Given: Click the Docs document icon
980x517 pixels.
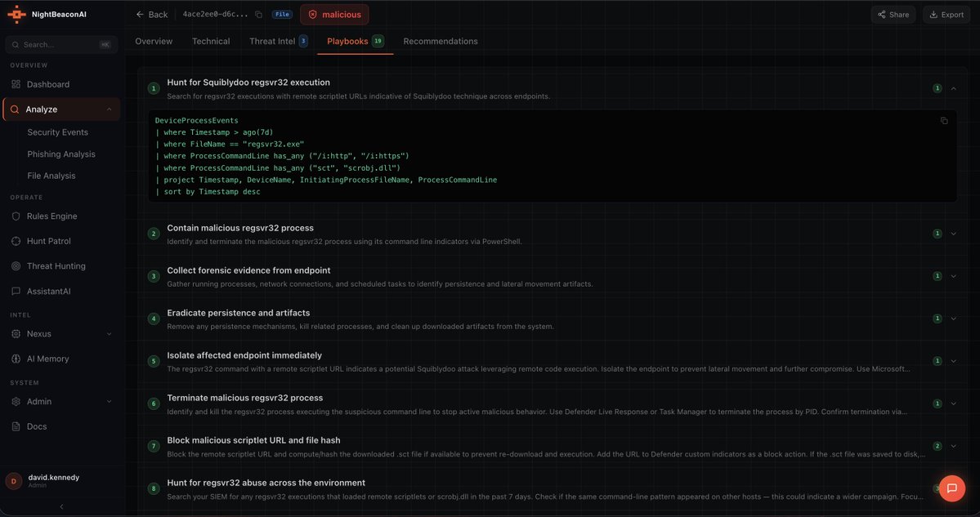Looking at the screenshot, I should click(16, 426).
